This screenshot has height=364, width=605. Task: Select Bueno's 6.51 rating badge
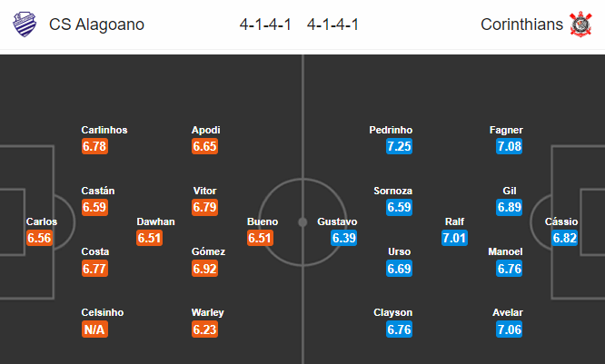click(260, 238)
